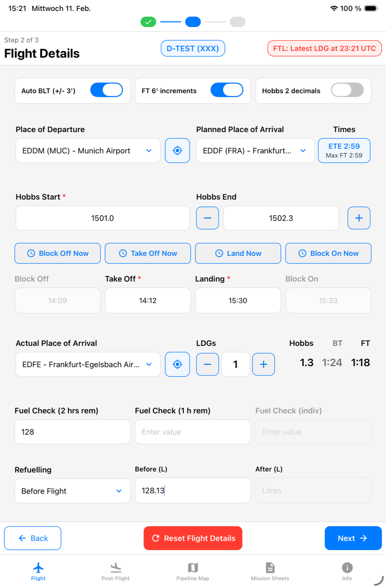The height and width of the screenshot is (588, 386).
Task: Decrement Hobbs End with the minus stepper
Action: point(207,218)
